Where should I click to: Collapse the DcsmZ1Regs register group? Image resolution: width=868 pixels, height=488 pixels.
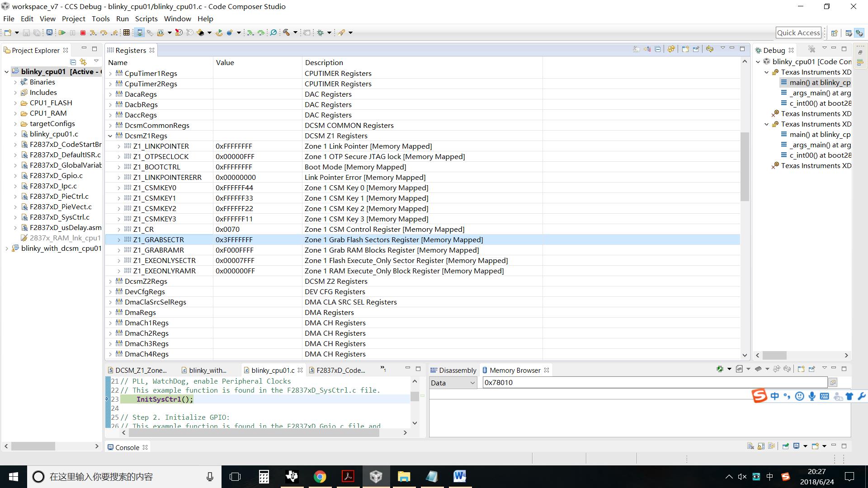click(110, 136)
